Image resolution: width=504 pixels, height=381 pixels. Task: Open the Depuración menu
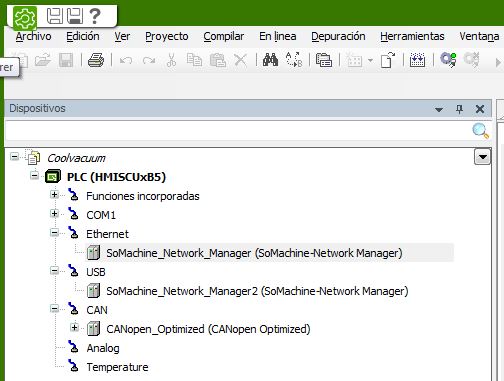point(338,36)
